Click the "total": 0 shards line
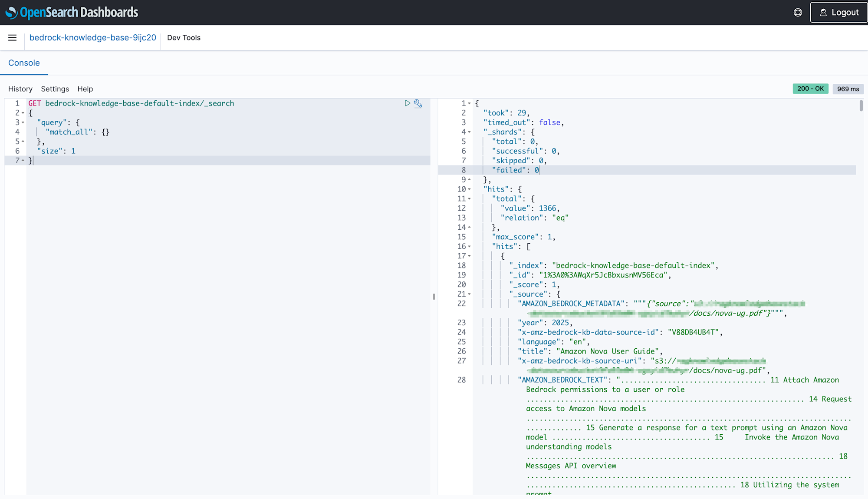This screenshot has width=868, height=499. (515, 142)
